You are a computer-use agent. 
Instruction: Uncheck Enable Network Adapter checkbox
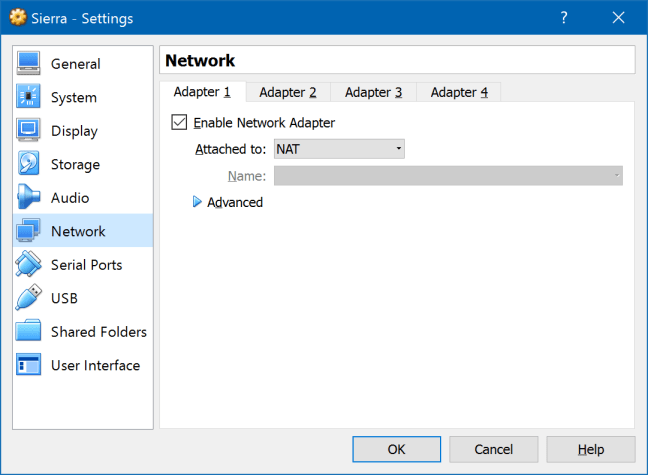[180, 123]
